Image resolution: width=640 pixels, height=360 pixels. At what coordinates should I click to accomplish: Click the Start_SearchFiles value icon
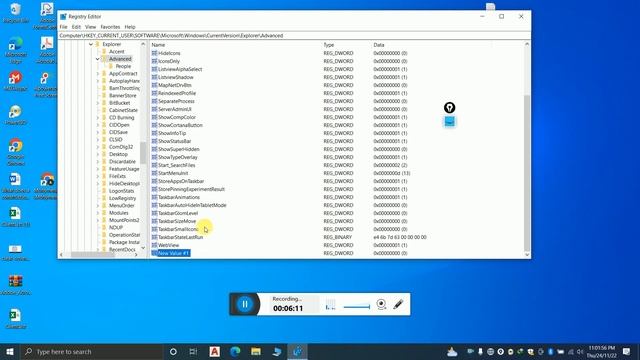[x=154, y=165]
